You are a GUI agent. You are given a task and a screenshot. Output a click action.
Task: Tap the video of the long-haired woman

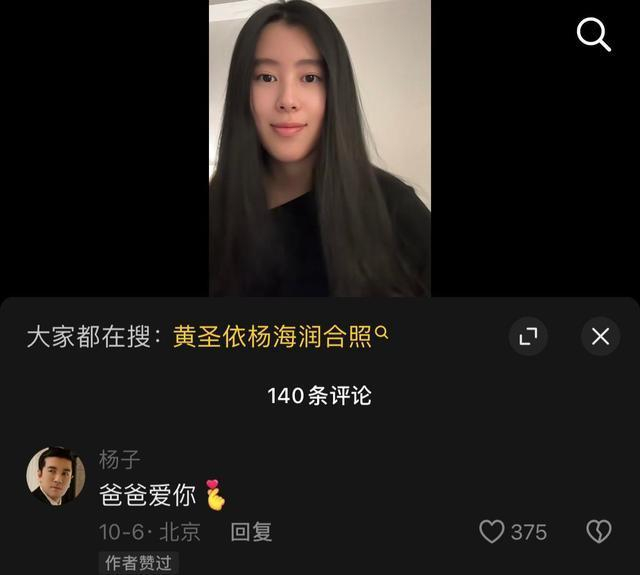tap(320, 148)
